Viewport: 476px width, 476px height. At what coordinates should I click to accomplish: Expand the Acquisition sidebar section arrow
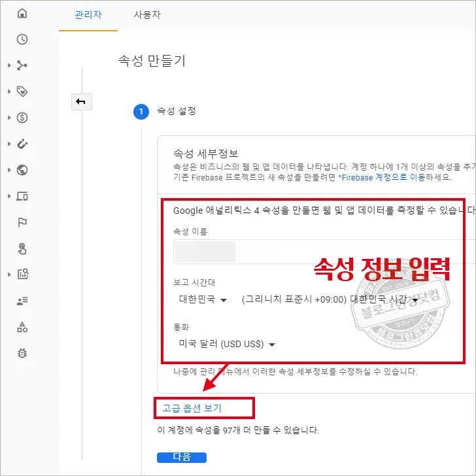click(9, 65)
